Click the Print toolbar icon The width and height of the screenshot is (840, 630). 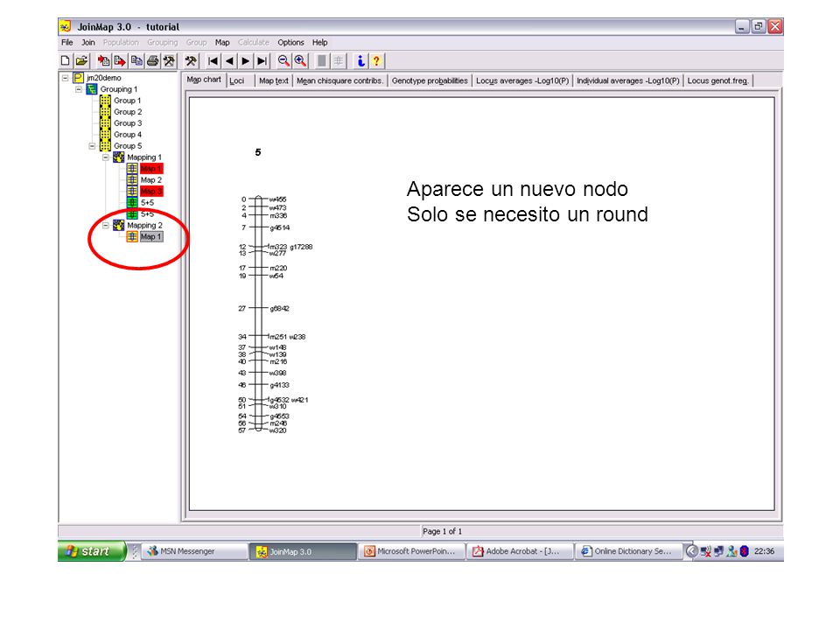[x=152, y=61]
